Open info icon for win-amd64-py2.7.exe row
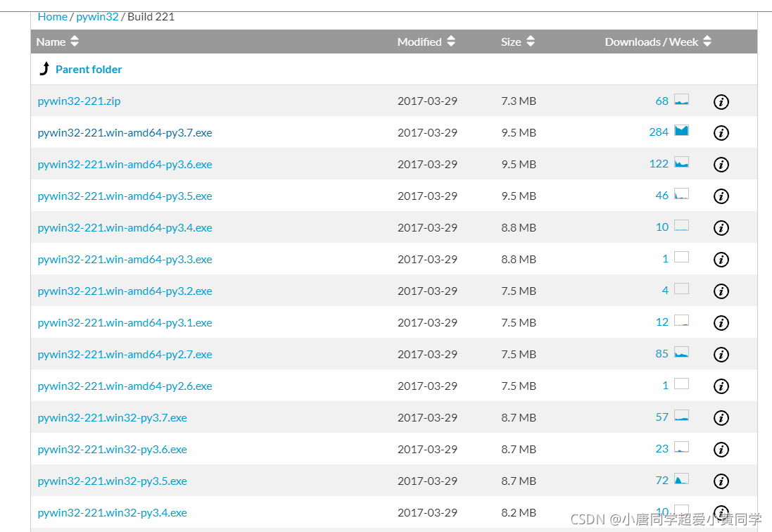Screen dimensions: 772x532 [x=721, y=355]
